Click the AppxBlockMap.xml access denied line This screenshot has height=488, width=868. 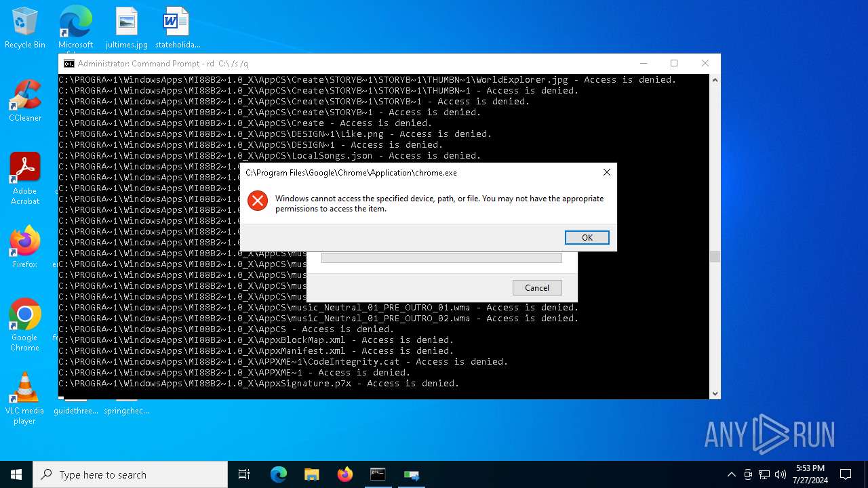point(256,340)
